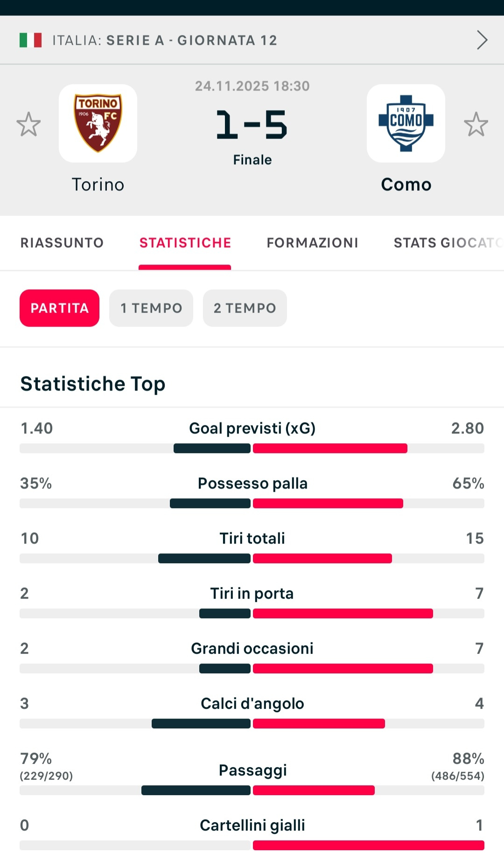Tap the Cartellini gialli stat row
Screen dimensions: 504x867
pyautogui.click(x=252, y=825)
